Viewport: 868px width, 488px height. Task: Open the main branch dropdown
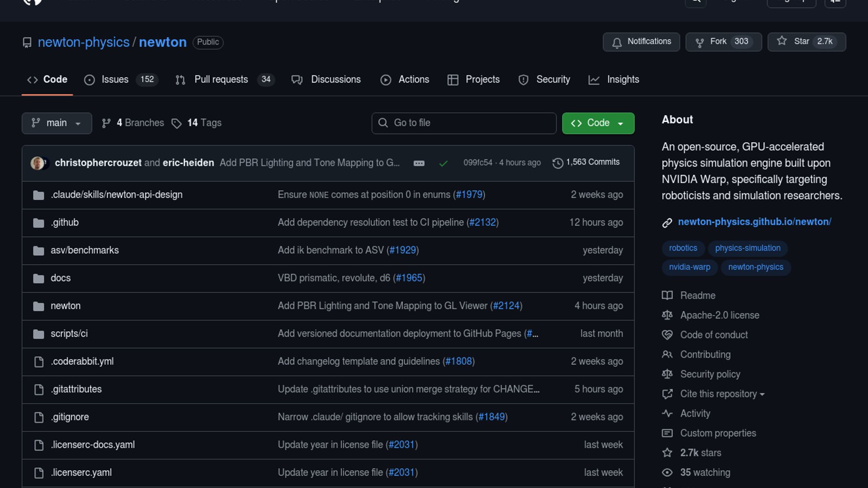57,123
